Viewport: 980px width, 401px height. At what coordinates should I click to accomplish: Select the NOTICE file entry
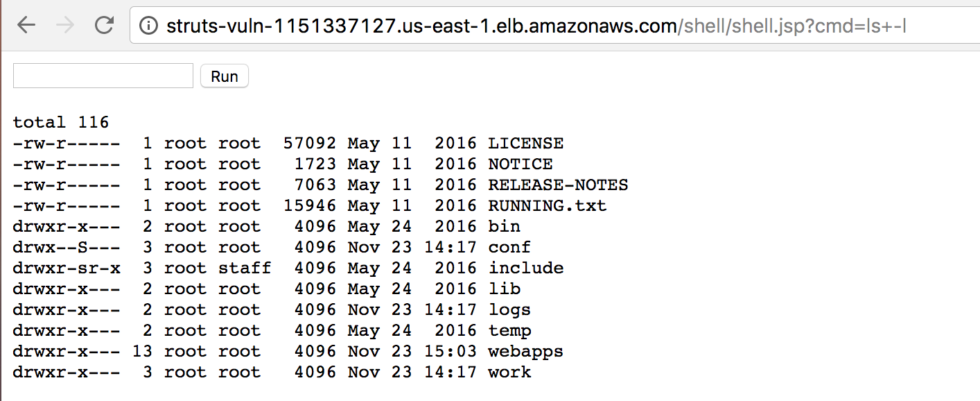click(520, 164)
